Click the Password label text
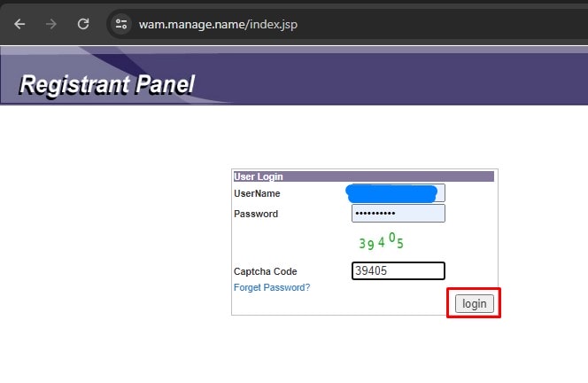Screen dimensions: 588x383 256,214
